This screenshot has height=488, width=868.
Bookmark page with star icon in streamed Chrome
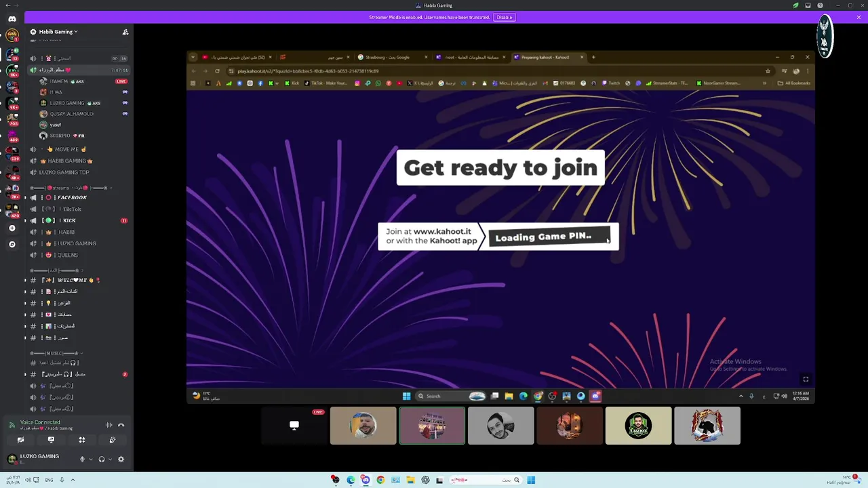tap(768, 71)
